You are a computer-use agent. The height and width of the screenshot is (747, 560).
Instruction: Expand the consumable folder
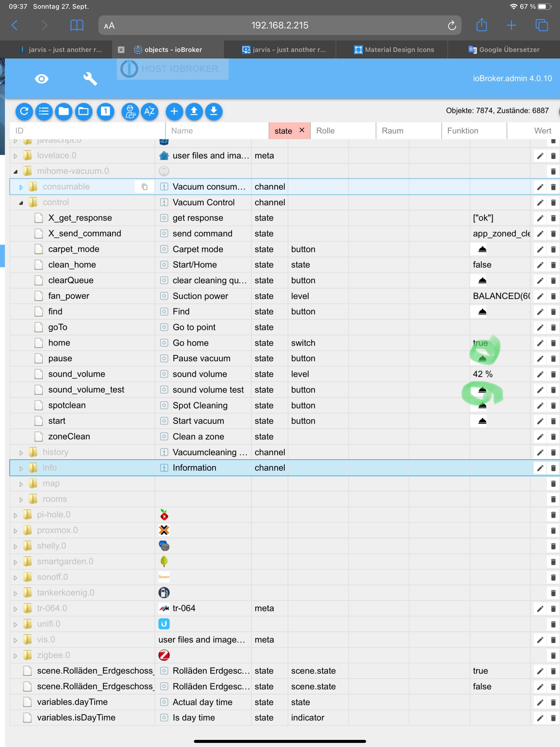(x=21, y=187)
